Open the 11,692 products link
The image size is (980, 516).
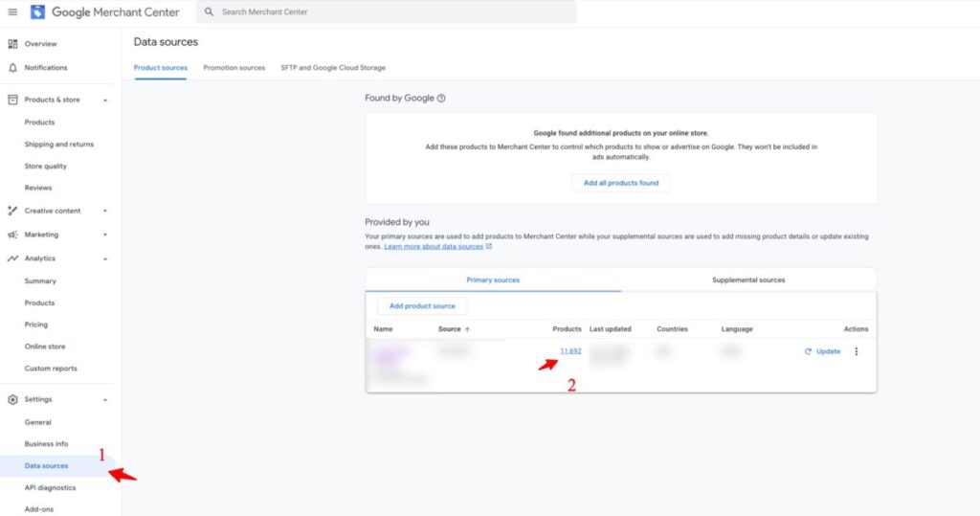[570, 351]
